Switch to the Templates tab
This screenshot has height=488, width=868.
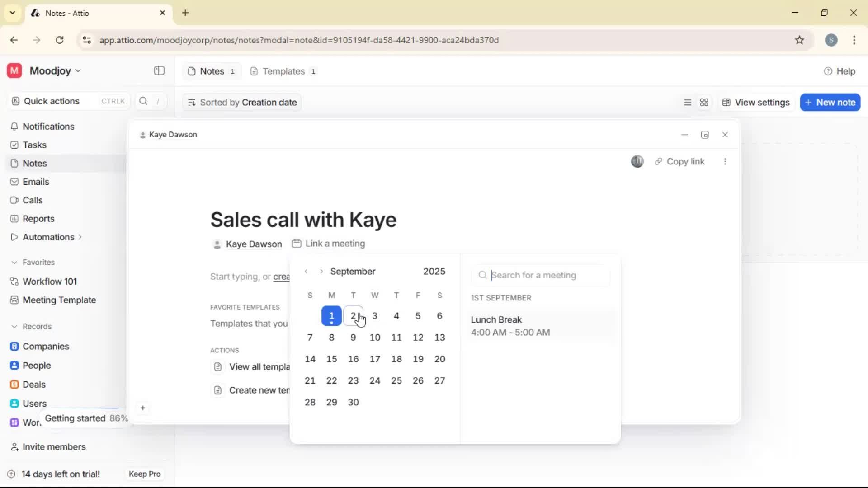point(283,71)
